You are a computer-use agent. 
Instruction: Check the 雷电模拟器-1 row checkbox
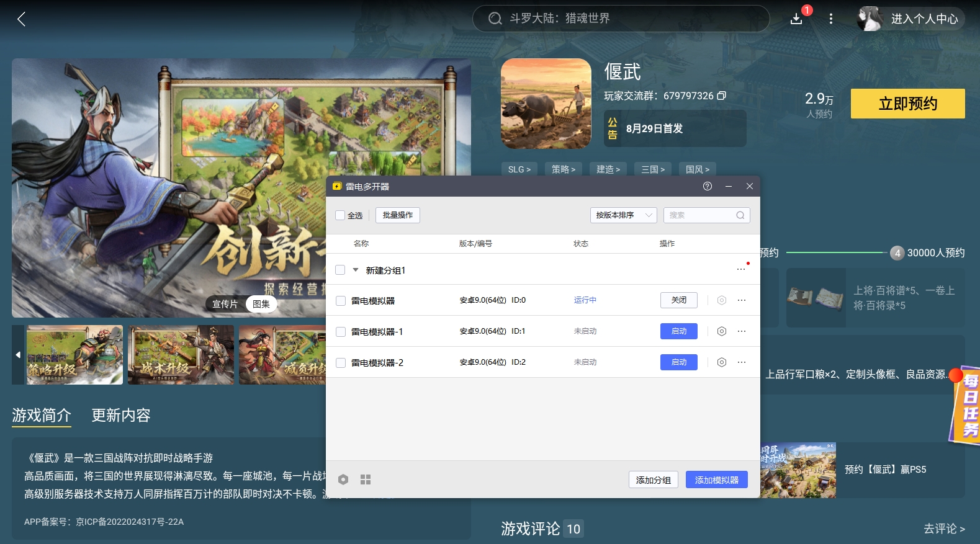click(x=341, y=332)
